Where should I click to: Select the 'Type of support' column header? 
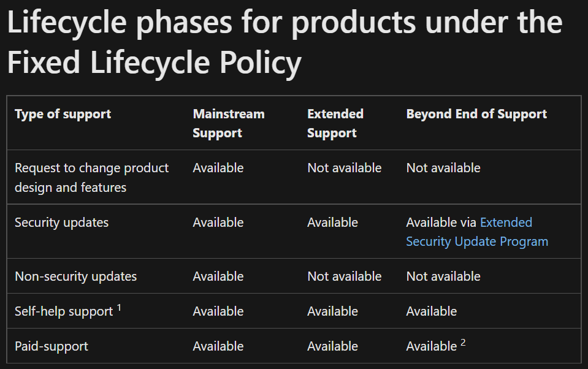[x=63, y=114]
